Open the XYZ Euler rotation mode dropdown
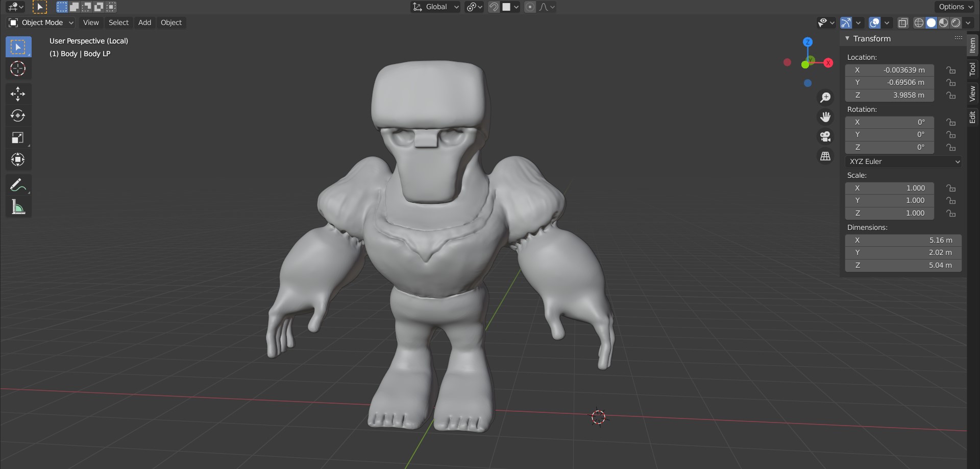 (903, 161)
